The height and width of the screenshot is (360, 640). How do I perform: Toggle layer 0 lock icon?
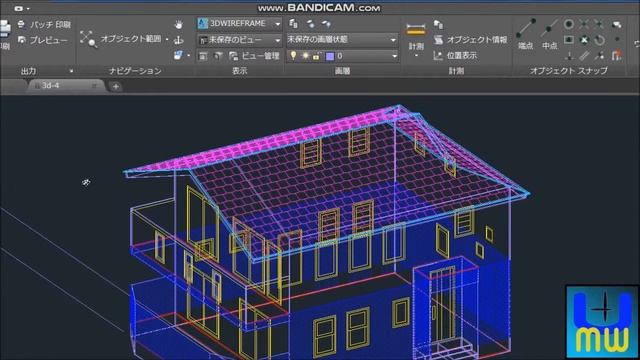tap(316, 56)
